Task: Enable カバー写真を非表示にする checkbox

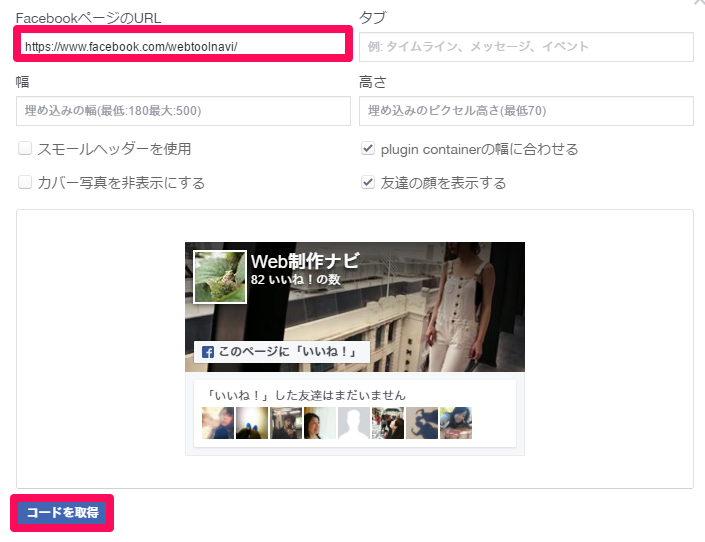Action: (25, 182)
